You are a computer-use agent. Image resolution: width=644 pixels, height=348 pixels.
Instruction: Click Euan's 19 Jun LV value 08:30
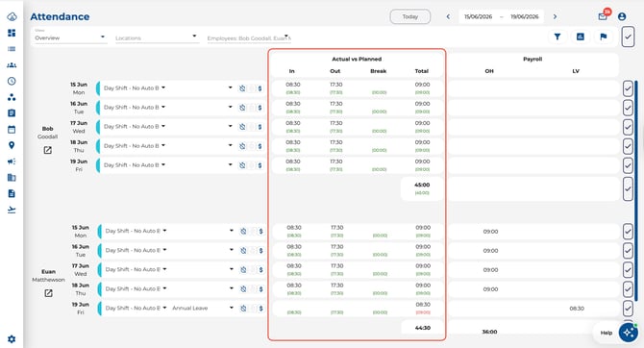pos(577,309)
